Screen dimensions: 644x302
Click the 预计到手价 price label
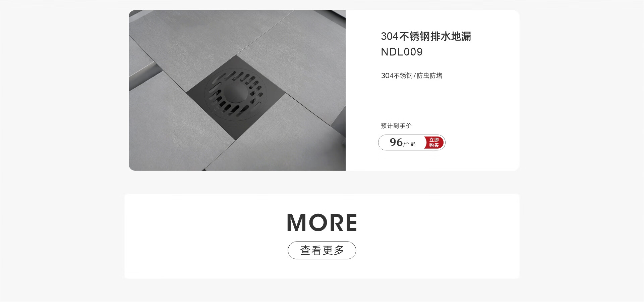point(396,126)
